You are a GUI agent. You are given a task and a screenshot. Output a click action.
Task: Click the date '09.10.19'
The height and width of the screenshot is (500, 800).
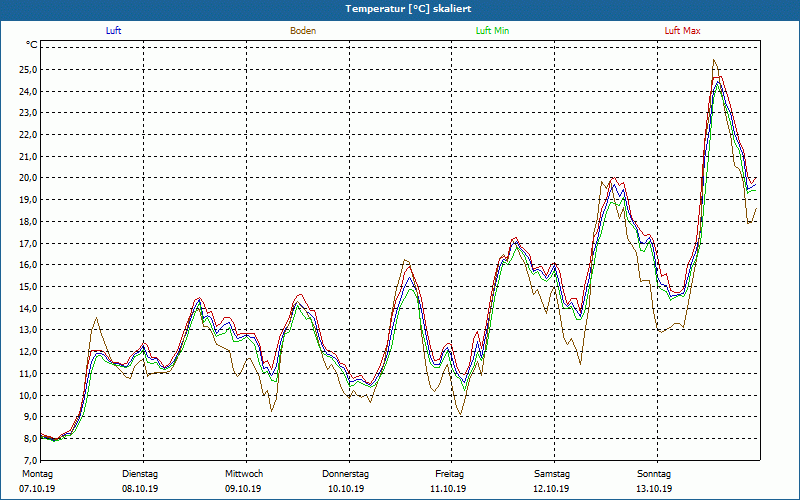point(243,489)
